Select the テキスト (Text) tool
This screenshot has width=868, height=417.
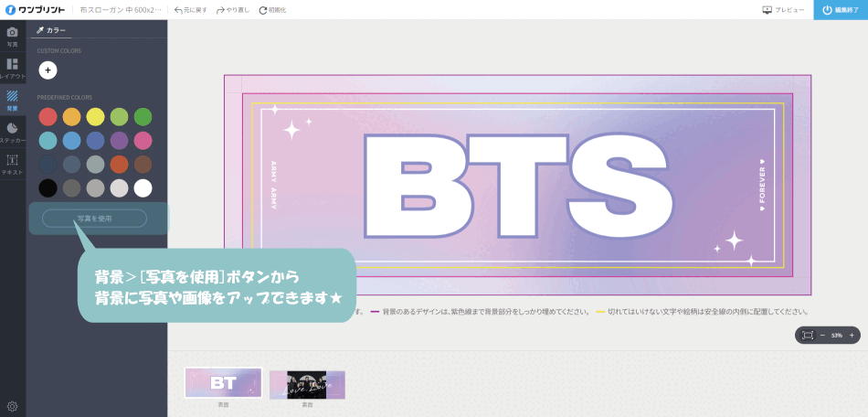click(12, 165)
